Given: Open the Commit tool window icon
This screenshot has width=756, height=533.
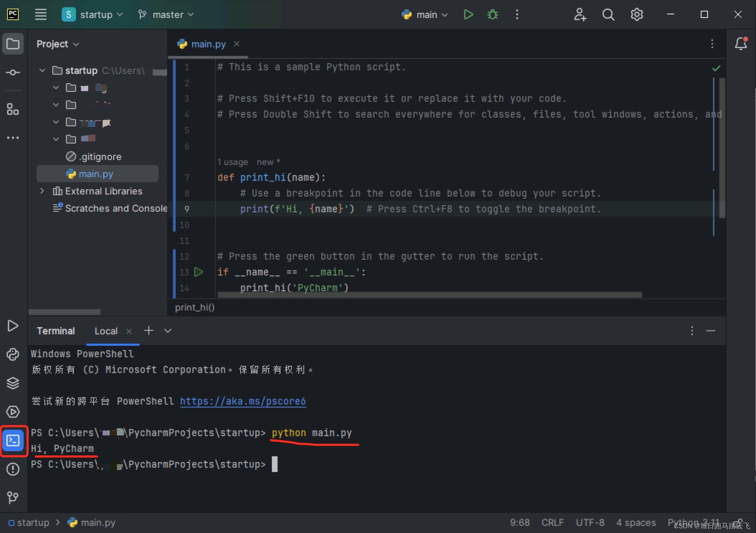Looking at the screenshot, I should click(13, 72).
